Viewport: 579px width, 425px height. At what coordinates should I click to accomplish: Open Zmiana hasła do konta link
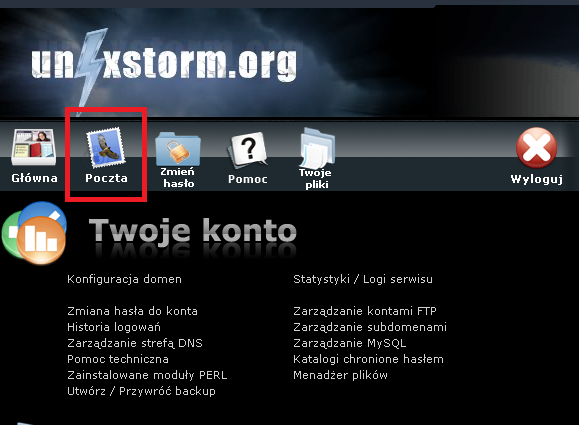click(132, 311)
